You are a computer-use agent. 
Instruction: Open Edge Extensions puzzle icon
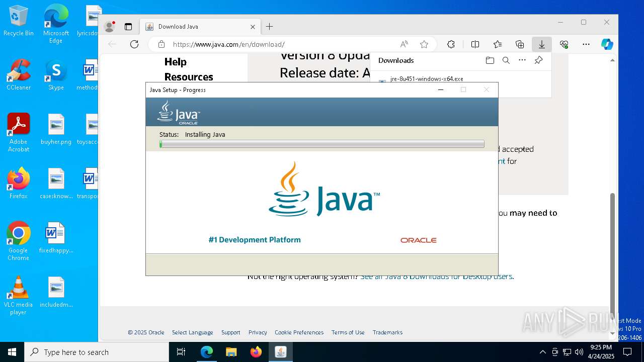(x=451, y=44)
